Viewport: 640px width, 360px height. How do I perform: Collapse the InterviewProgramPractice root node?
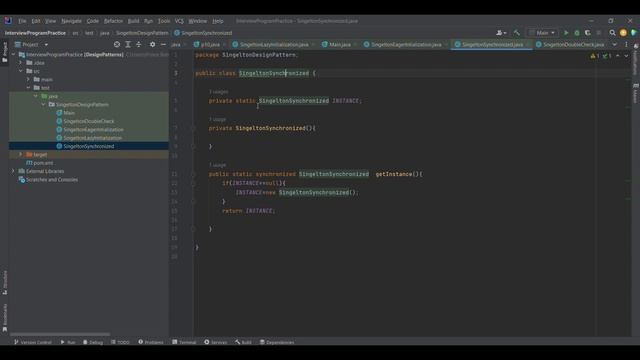13,54
